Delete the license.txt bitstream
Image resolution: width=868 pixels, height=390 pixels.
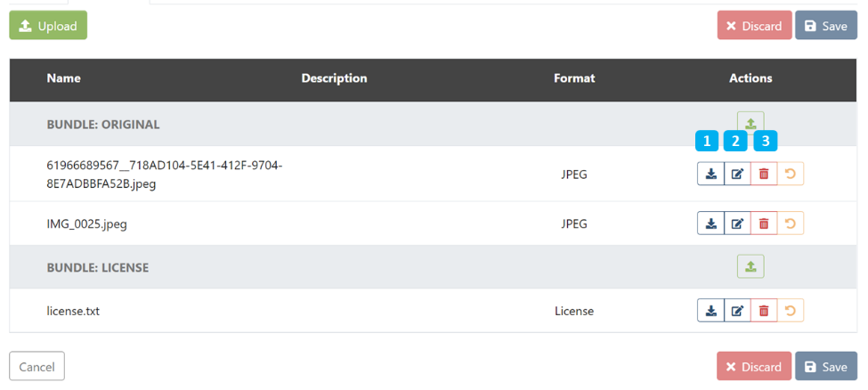pyautogui.click(x=764, y=311)
